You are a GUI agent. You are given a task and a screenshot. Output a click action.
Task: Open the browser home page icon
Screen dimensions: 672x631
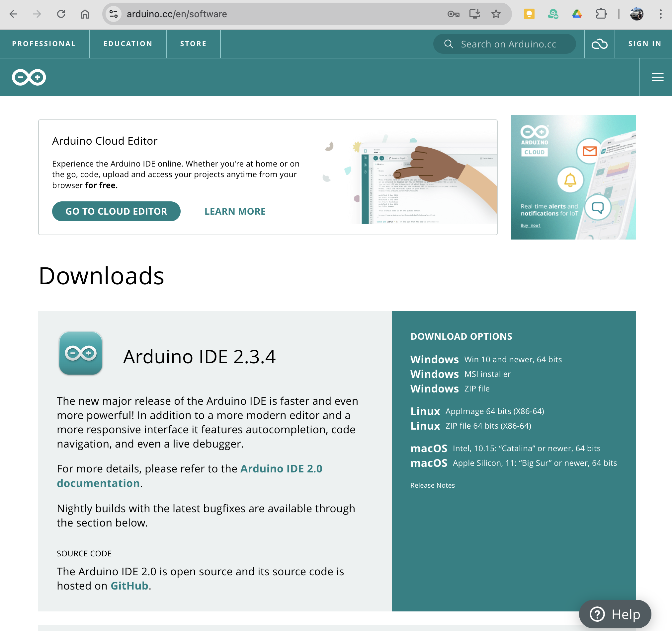point(85,14)
